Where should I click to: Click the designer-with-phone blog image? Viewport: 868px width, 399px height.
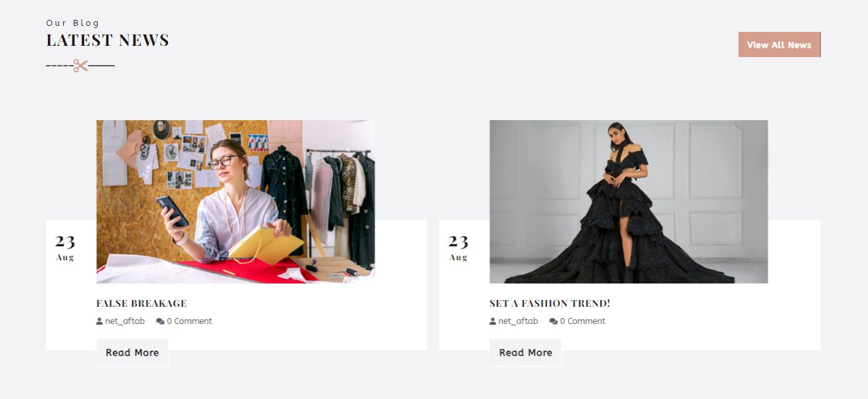tap(236, 202)
